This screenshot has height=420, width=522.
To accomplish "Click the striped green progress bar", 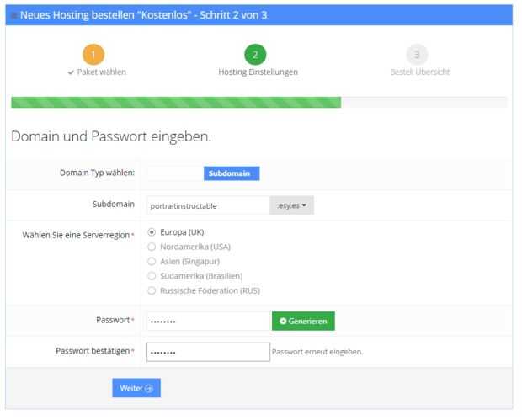I will (176, 102).
